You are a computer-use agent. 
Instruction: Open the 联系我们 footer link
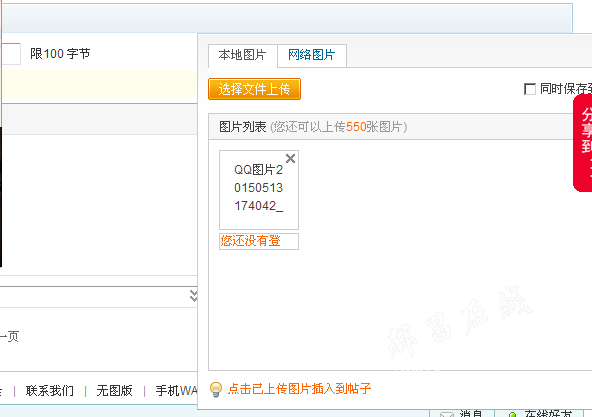pos(50,391)
